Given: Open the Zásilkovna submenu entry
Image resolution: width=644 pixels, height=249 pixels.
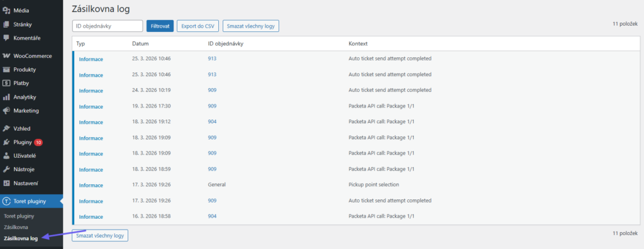Looking at the screenshot, I should [16, 227].
